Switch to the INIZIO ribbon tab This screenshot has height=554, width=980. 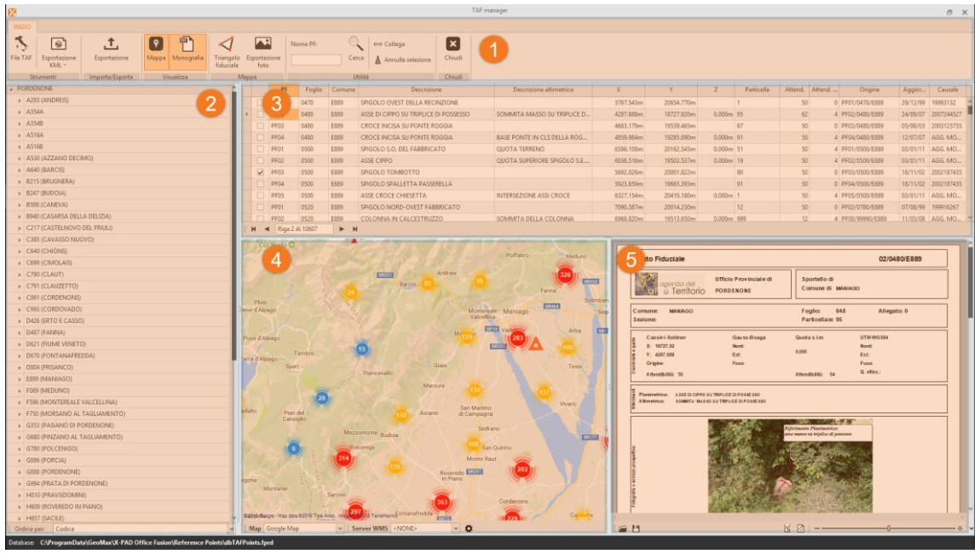coord(21,27)
